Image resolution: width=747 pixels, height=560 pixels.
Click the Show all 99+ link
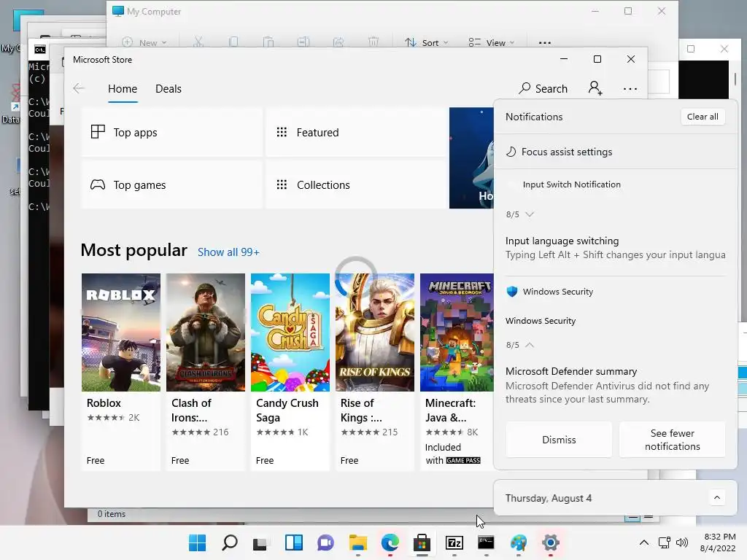(228, 252)
